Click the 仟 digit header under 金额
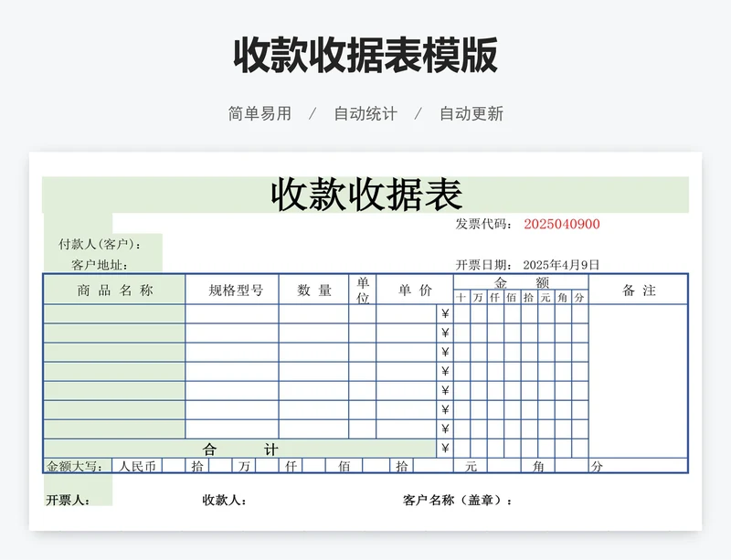This screenshot has height=560, width=731. [495, 298]
